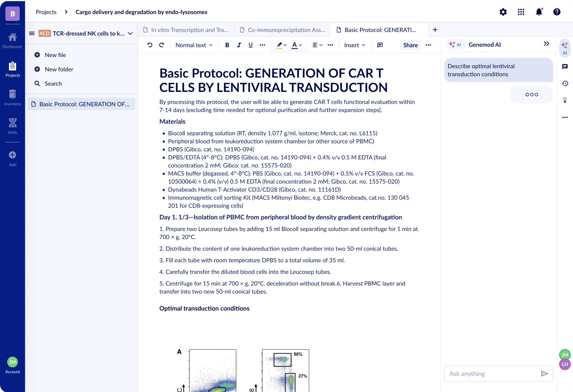Toggle Italic formatting on text
Viewport: 573px width, 392px height.
[x=239, y=45]
